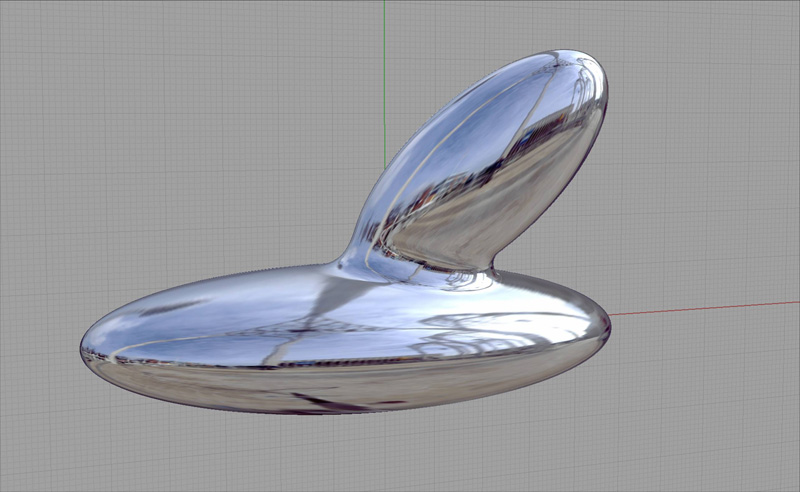Click the red X-axis line right of object
This screenshot has height=492, width=800.
pos(700,308)
